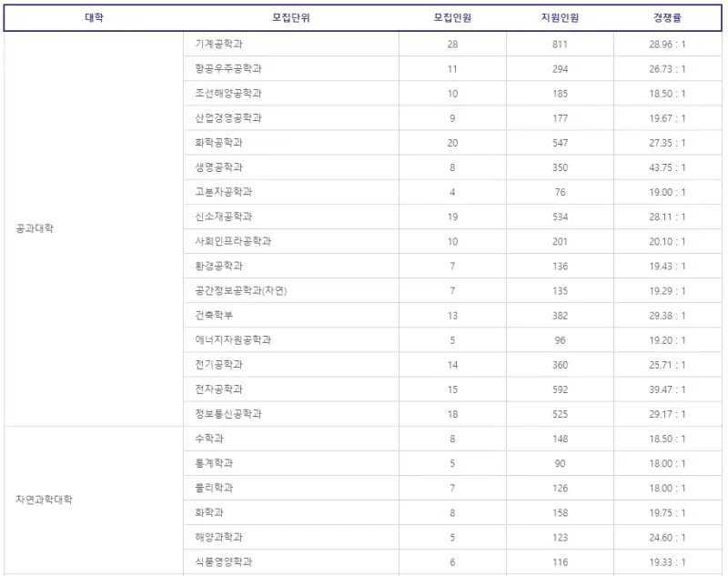The height and width of the screenshot is (576, 728).
Task: Click the 29.17 : 1 ratio cell
Action: 667,414
